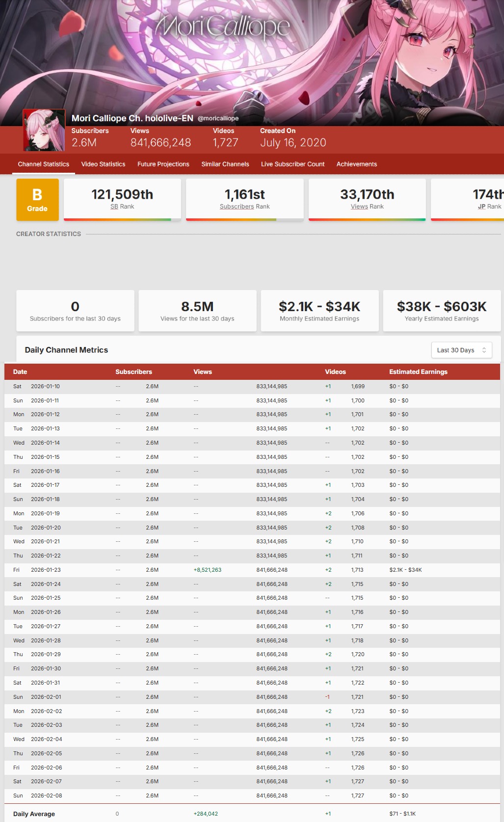Viewport: 504px width, 822px height.
Task: Click the 1,161st rank value
Action: [245, 194]
